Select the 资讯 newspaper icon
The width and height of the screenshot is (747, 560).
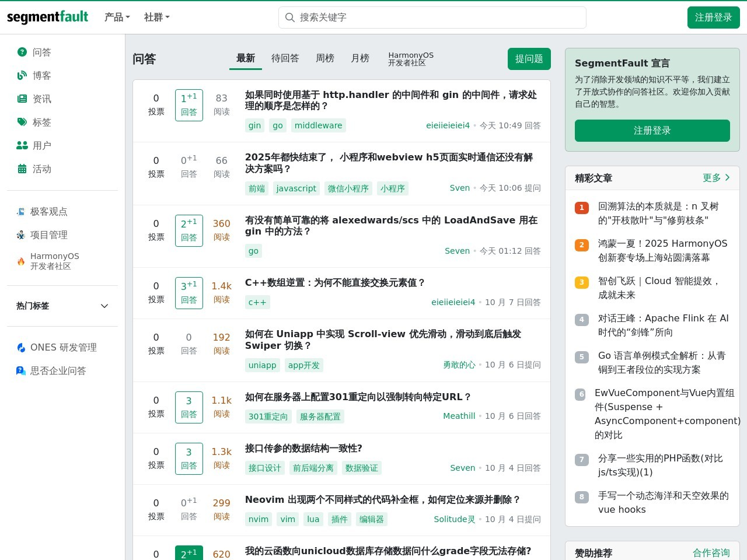point(22,99)
